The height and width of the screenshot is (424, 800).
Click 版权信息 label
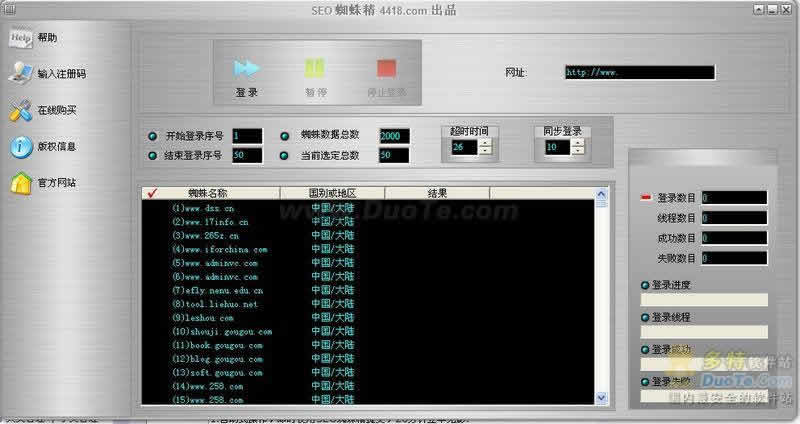tap(57, 146)
